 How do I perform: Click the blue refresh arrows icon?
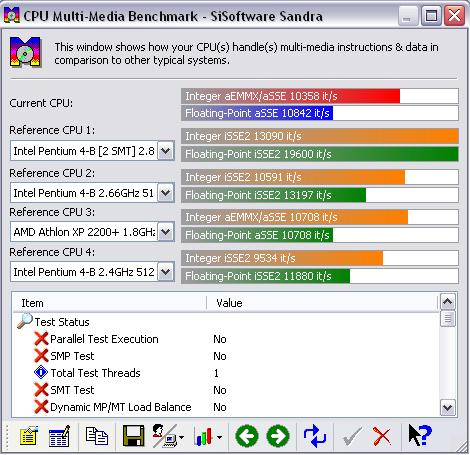click(x=315, y=436)
